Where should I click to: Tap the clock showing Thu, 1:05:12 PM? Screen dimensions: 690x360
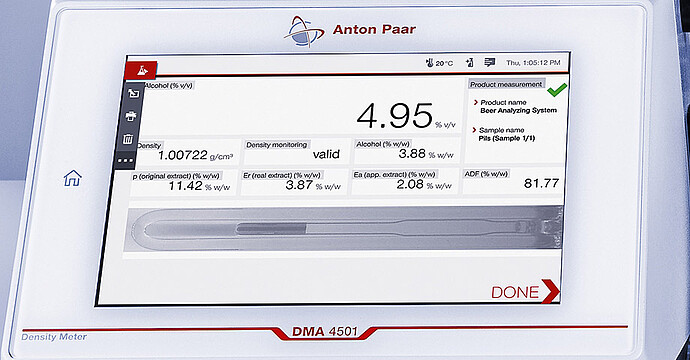pyautogui.click(x=533, y=63)
